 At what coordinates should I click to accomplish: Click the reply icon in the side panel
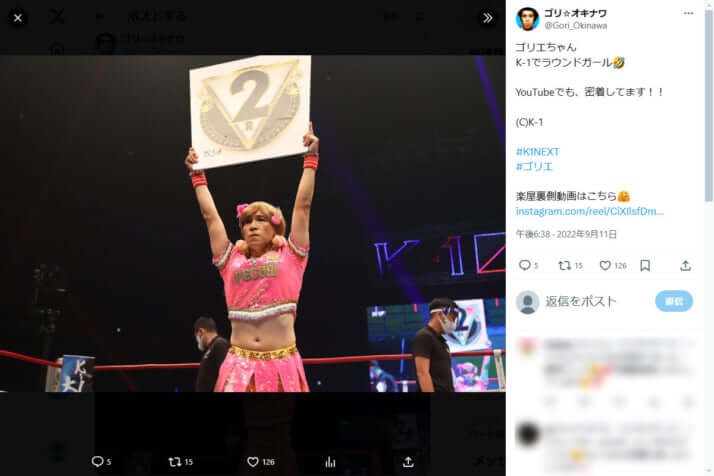525,265
